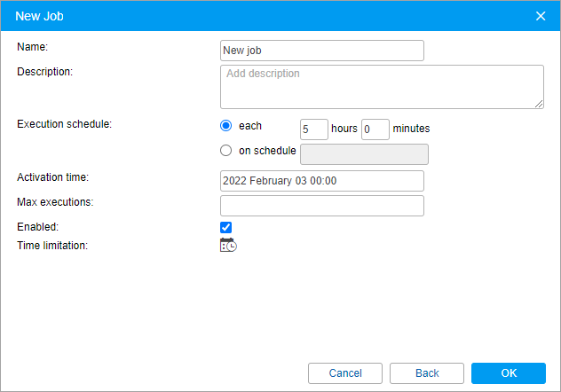Viewport: 561px width, 392px height.
Task: Select the "each" interval radio button
Action: coord(225,126)
